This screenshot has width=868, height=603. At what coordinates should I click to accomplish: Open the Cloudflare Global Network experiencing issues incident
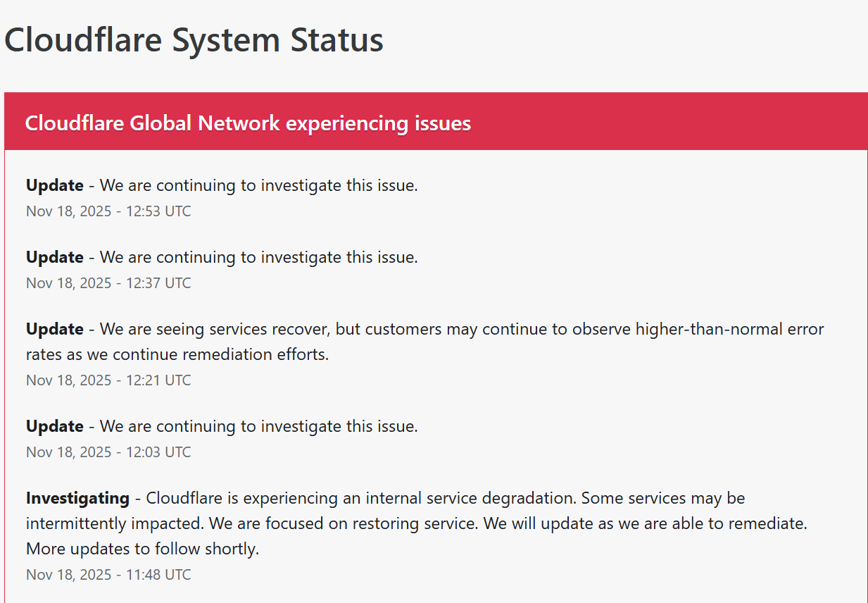pyautogui.click(x=248, y=123)
